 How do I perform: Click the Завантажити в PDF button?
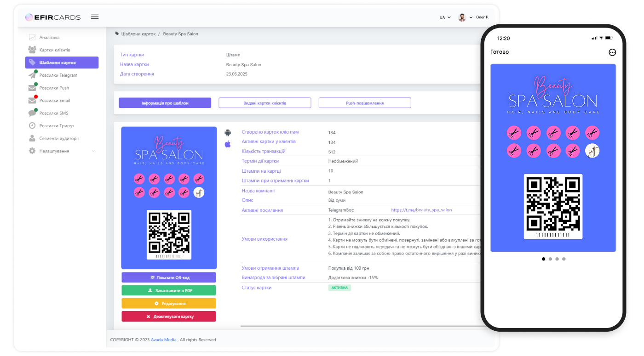(x=169, y=290)
